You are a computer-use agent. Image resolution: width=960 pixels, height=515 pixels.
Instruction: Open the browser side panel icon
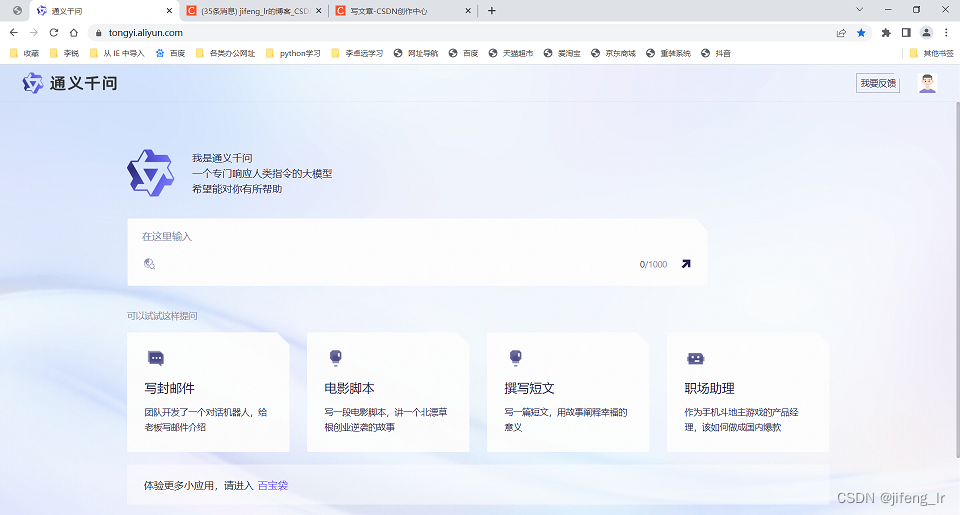coord(906,33)
